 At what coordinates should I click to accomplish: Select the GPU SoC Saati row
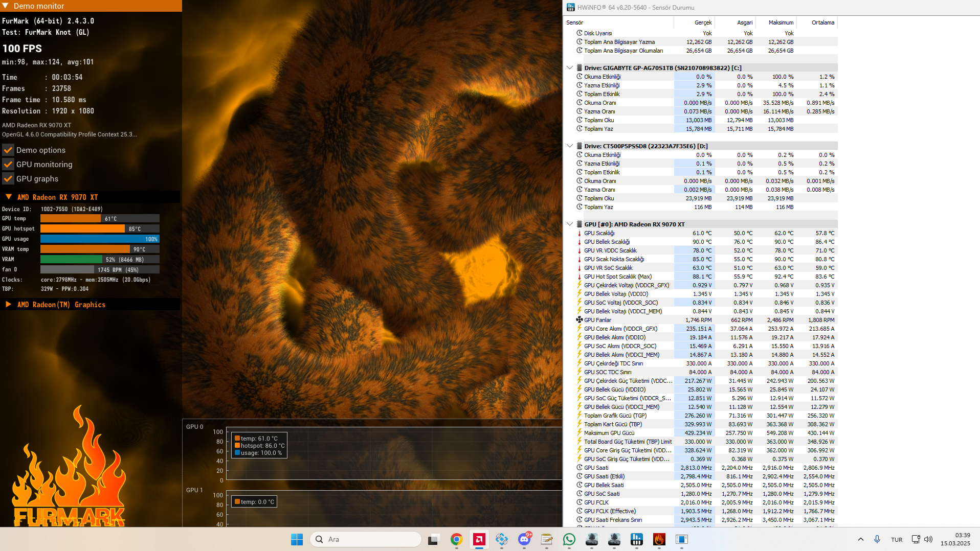701,494
